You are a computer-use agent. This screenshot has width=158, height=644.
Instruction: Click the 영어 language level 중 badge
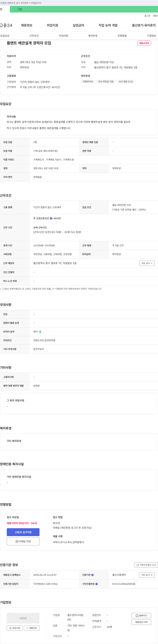(40, 332)
